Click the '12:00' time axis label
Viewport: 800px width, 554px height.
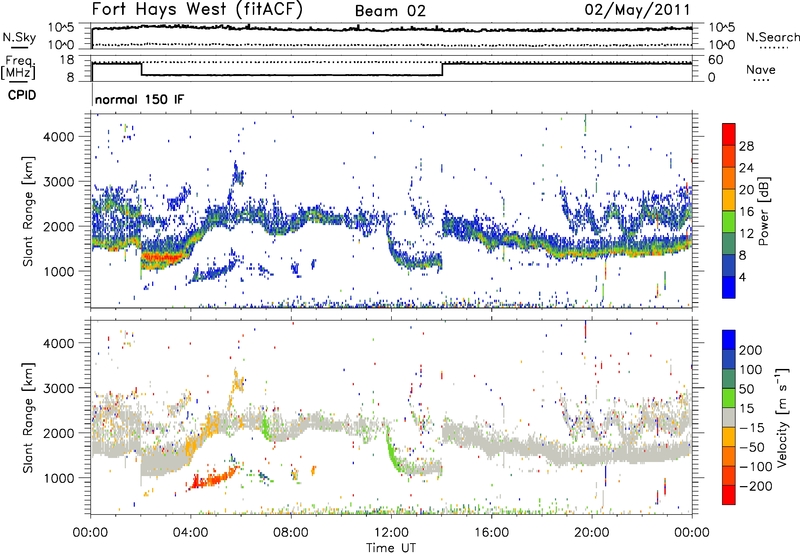390,533
